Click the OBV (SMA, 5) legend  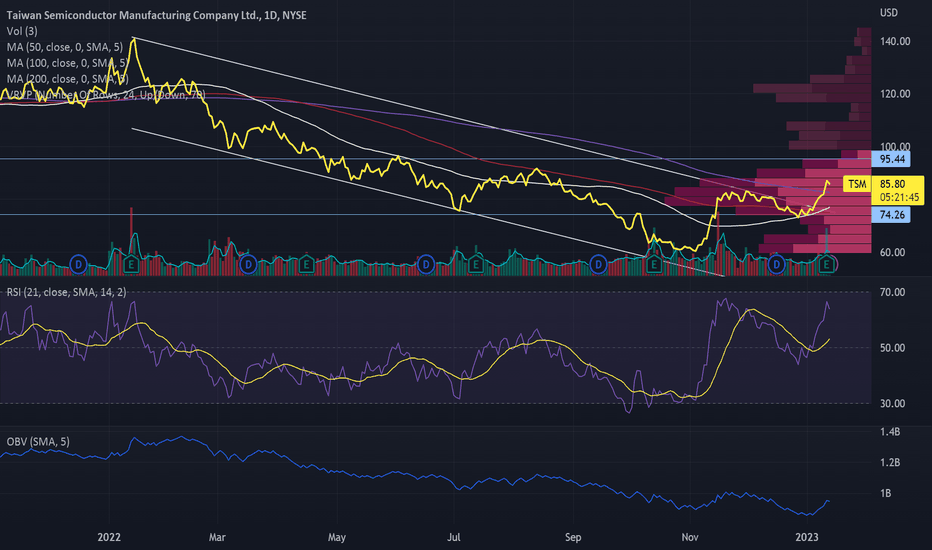(x=38, y=442)
